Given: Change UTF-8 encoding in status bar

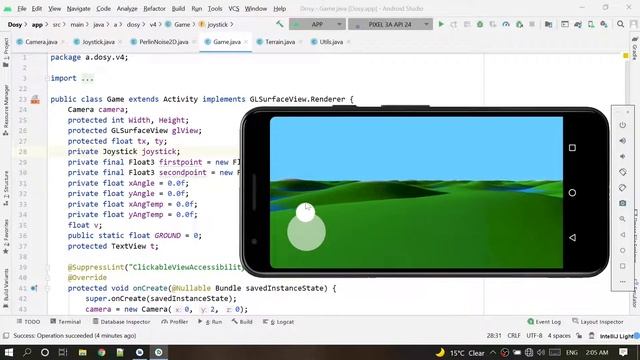Looking at the screenshot, I should pyautogui.click(x=534, y=336).
